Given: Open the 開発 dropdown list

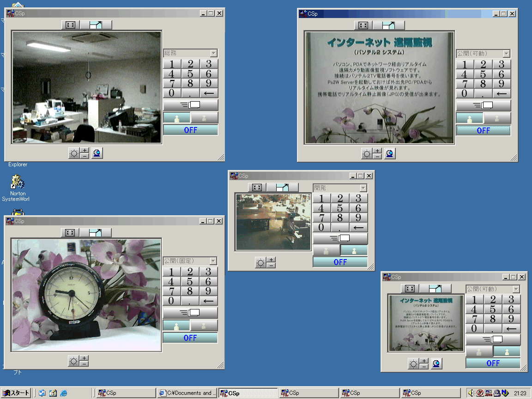Looking at the screenshot, I should pyautogui.click(x=363, y=188).
